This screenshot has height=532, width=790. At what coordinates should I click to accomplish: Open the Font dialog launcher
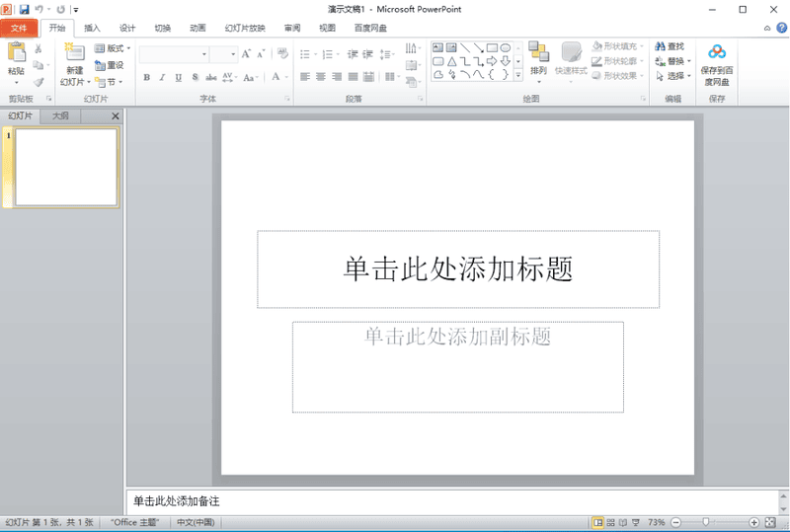tap(287, 99)
